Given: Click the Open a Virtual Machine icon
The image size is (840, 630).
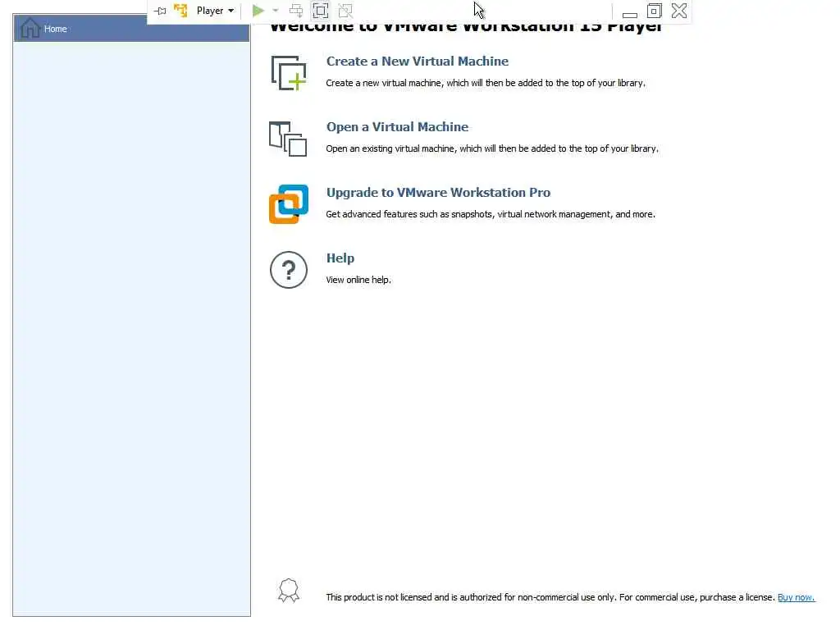Looking at the screenshot, I should coord(288,139).
